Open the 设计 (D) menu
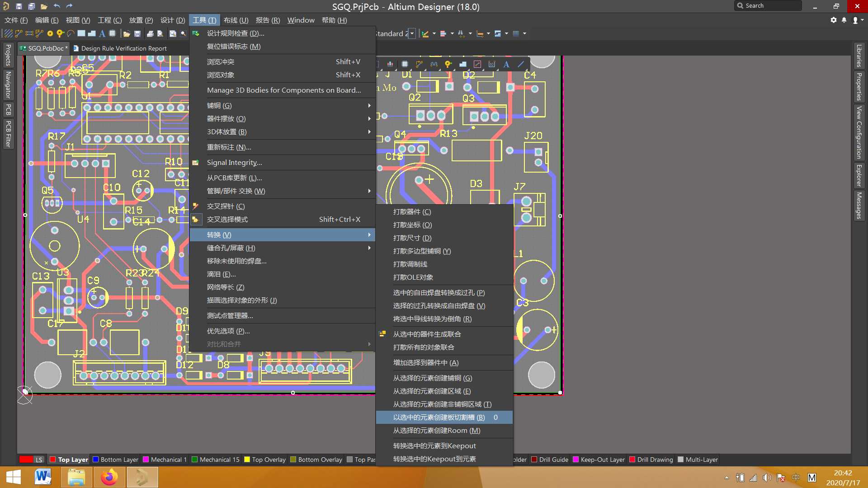868x488 pixels. [173, 20]
